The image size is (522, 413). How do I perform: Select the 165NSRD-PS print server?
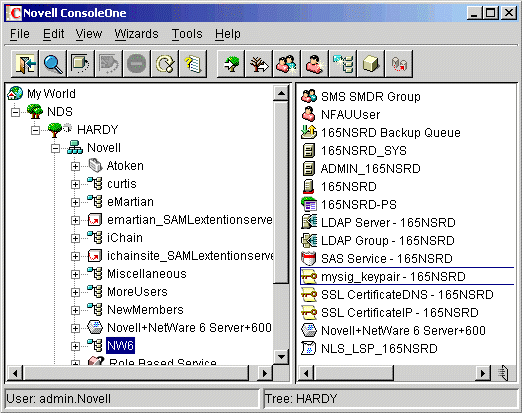(349, 205)
